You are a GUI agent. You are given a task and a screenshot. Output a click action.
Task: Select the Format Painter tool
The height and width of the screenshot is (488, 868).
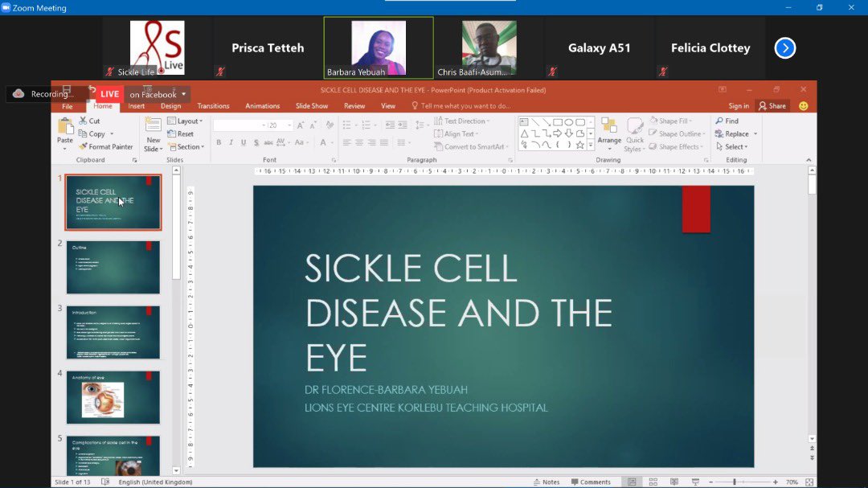pyautogui.click(x=106, y=147)
